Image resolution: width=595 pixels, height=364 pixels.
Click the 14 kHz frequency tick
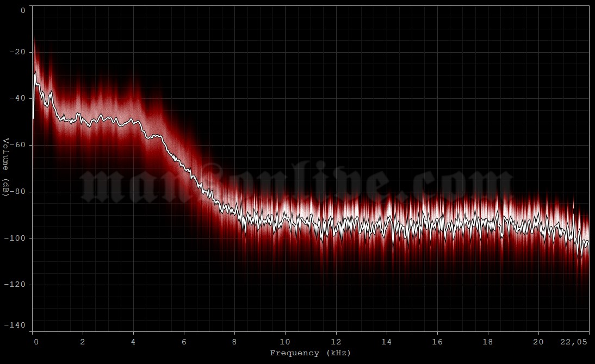[x=385, y=342]
